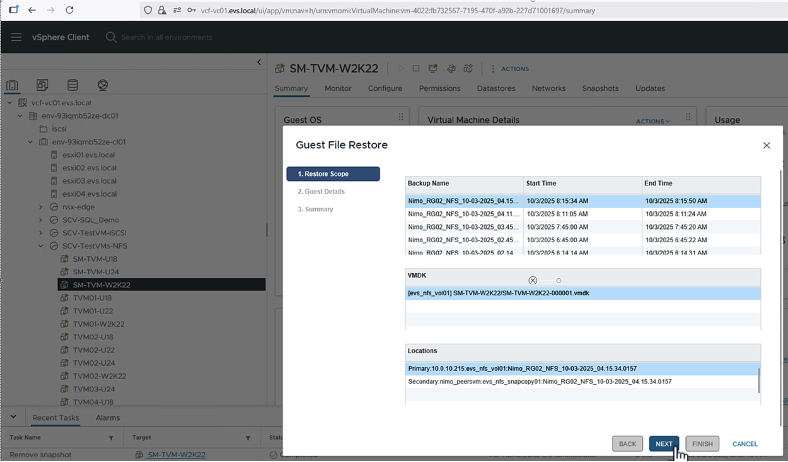788x462 pixels.
Task: Switch to the Summary tab
Action: pos(291,88)
